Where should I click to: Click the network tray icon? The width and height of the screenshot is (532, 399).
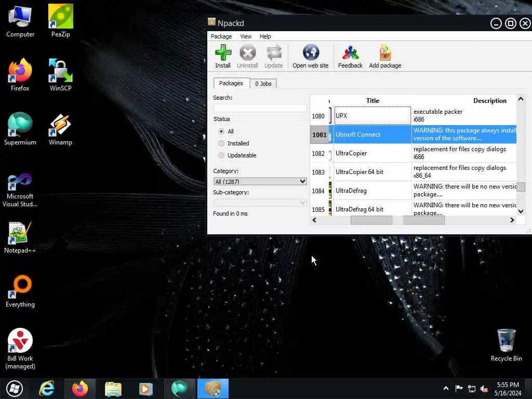472,389
